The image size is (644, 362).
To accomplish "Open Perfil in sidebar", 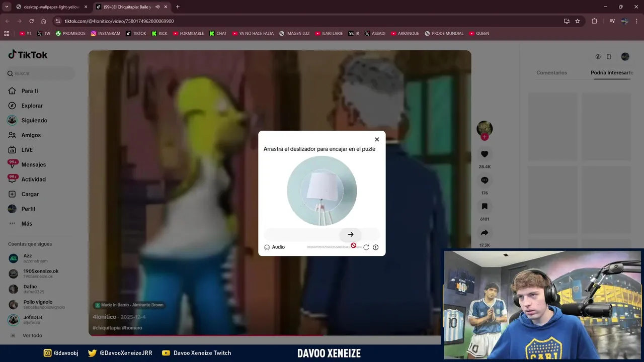I will pos(28,209).
